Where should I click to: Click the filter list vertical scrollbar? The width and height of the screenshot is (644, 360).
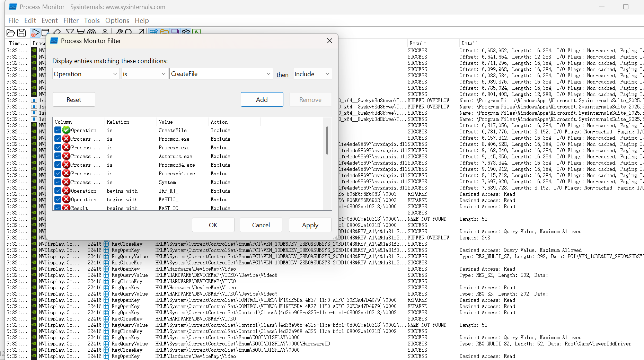click(x=327, y=140)
